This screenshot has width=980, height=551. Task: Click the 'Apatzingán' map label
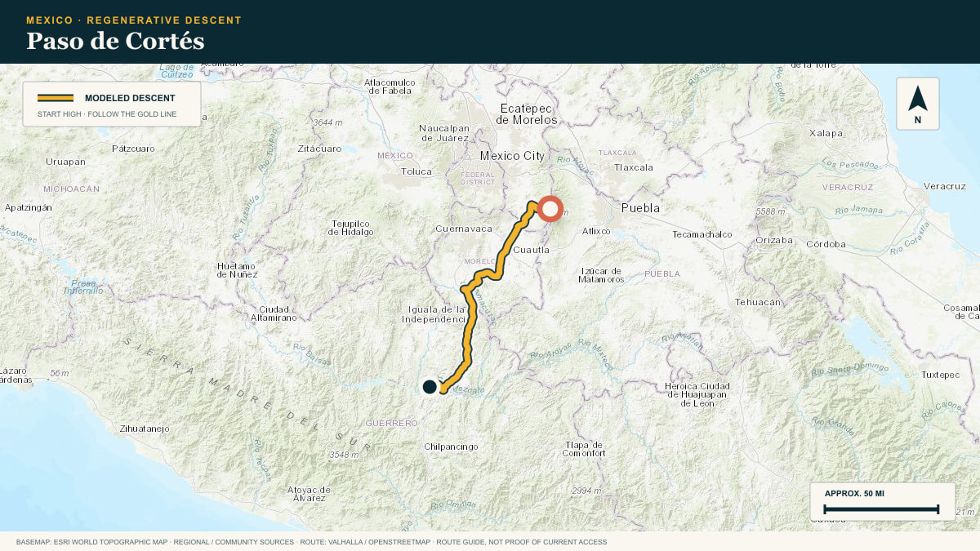pos(29,207)
